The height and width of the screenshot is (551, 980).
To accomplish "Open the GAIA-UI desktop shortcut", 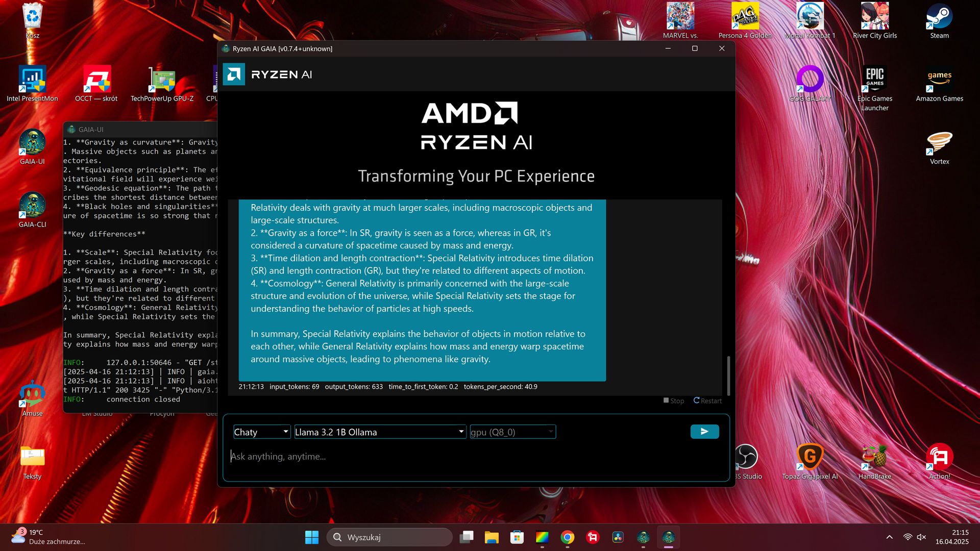I will pos(32,147).
